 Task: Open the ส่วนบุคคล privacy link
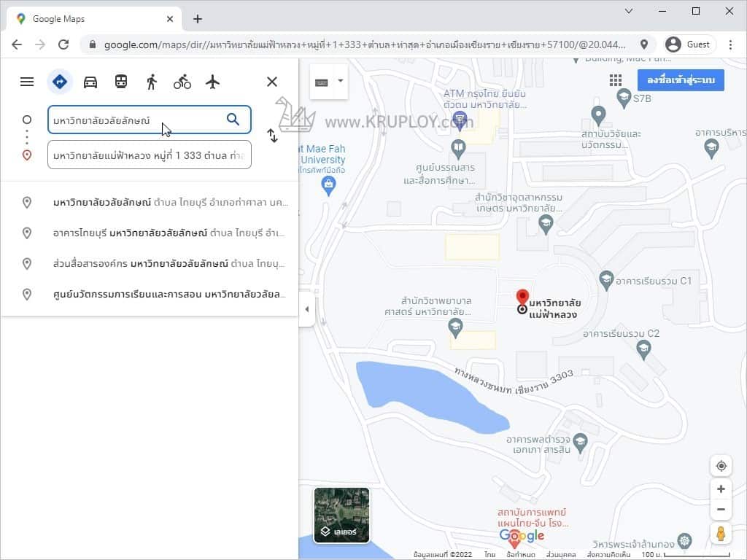[561, 554]
